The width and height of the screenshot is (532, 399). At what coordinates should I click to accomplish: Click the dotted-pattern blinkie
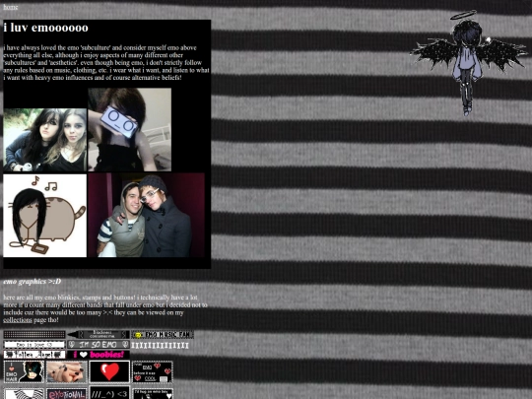coord(34,335)
